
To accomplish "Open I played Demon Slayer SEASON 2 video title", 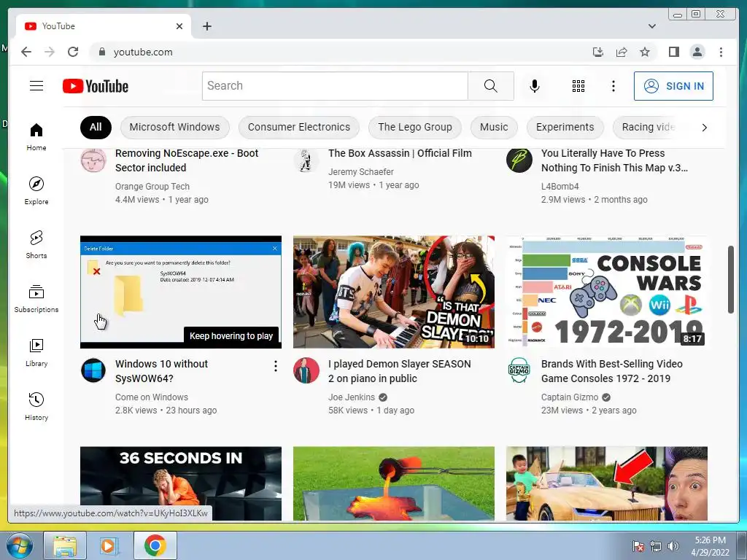I will (x=399, y=371).
